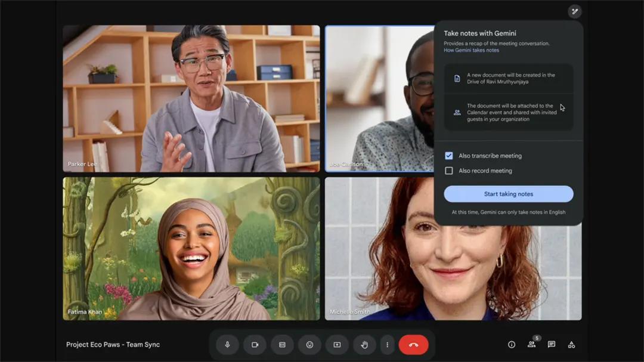Click the English-only notes disclaimer text
The height and width of the screenshot is (362, 644).
[x=509, y=212]
